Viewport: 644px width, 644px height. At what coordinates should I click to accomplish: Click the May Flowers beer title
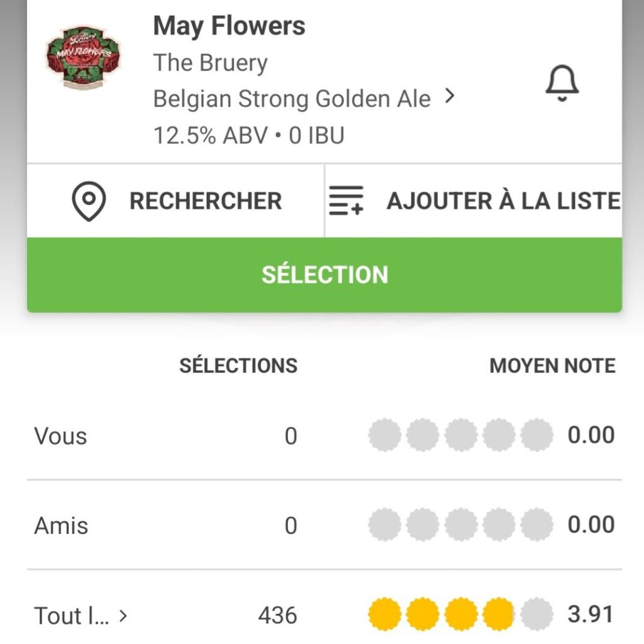(x=229, y=26)
